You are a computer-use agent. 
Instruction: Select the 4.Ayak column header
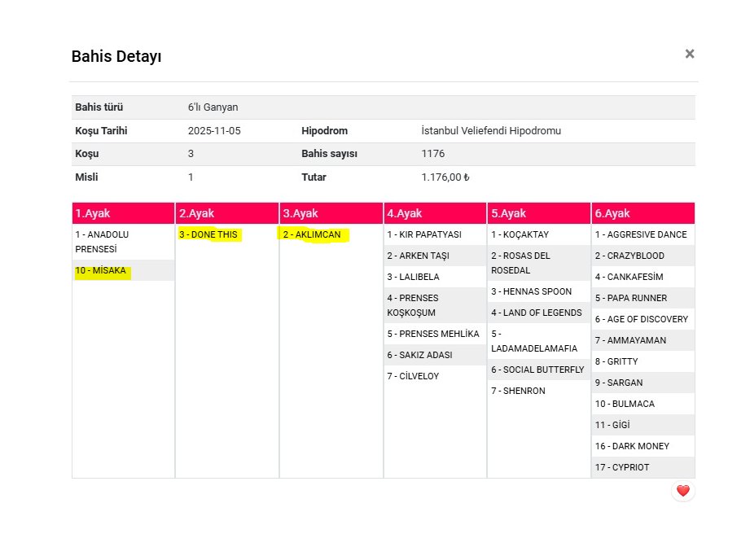[436, 213]
